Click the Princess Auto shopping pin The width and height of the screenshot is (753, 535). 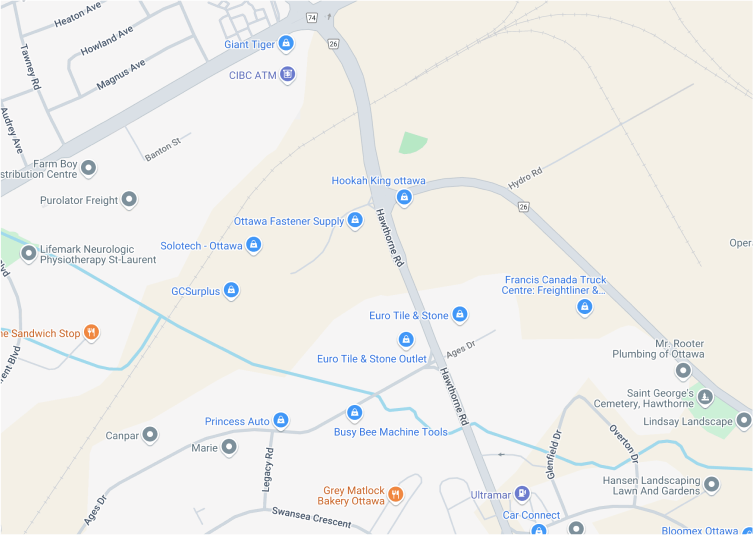pyautogui.click(x=281, y=421)
